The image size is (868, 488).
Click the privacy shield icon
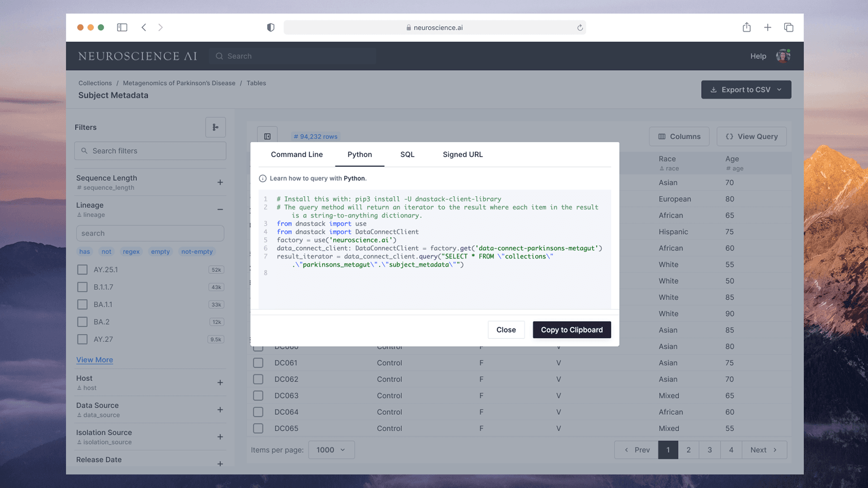click(271, 28)
